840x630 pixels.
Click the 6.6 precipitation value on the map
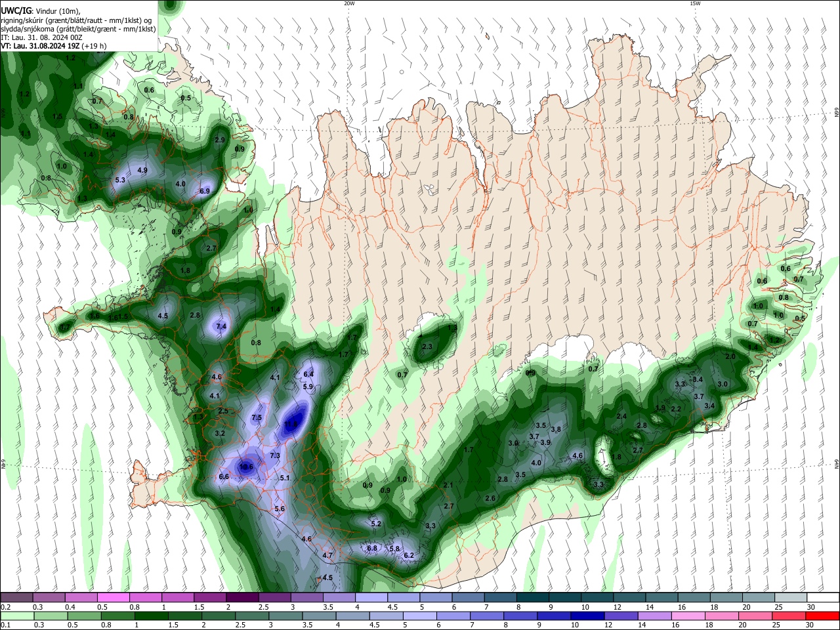pos(224,477)
